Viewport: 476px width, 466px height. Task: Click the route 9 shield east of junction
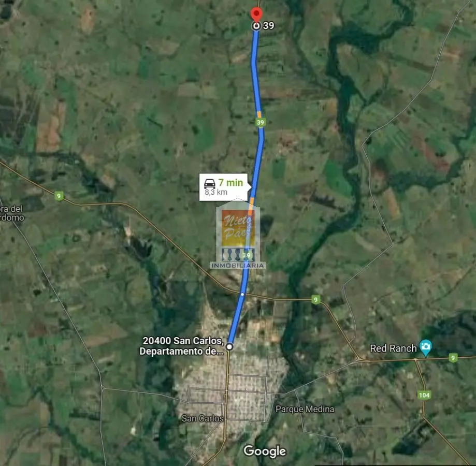(316, 300)
